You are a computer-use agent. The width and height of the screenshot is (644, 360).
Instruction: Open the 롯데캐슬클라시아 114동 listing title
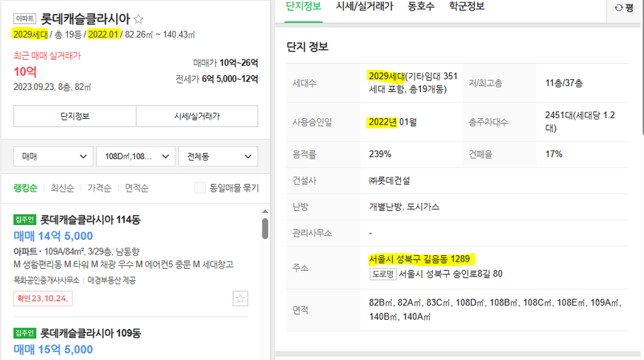[91, 220]
